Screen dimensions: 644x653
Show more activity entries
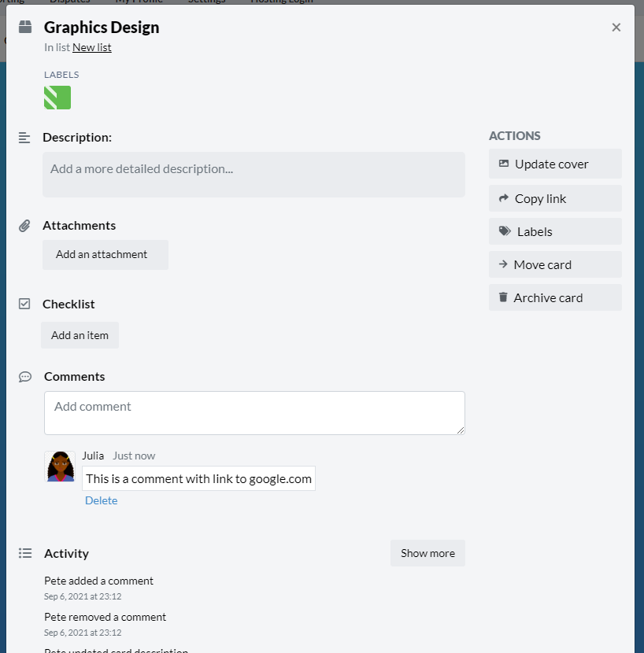(x=427, y=553)
